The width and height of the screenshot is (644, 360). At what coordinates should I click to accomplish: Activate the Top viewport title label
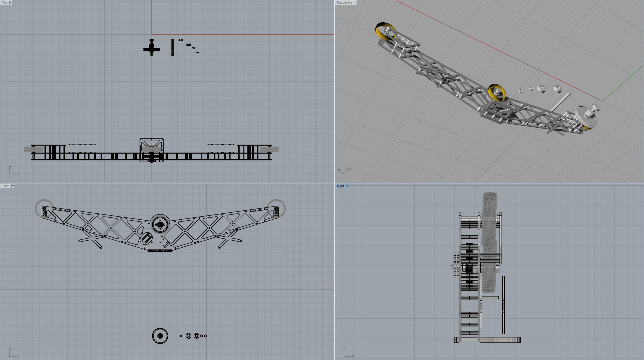[x=5, y=2]
